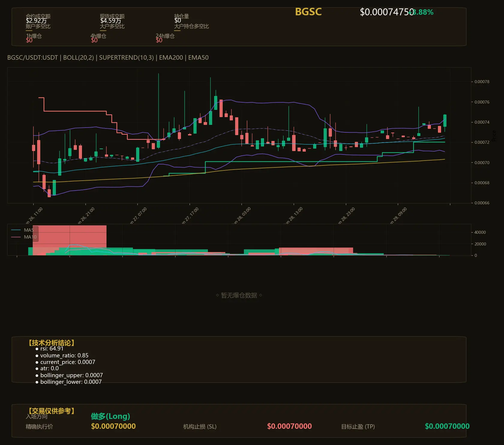Select the 合约成交额 label
The width and height of the screenshot is (504, 445).
(38, 16)
